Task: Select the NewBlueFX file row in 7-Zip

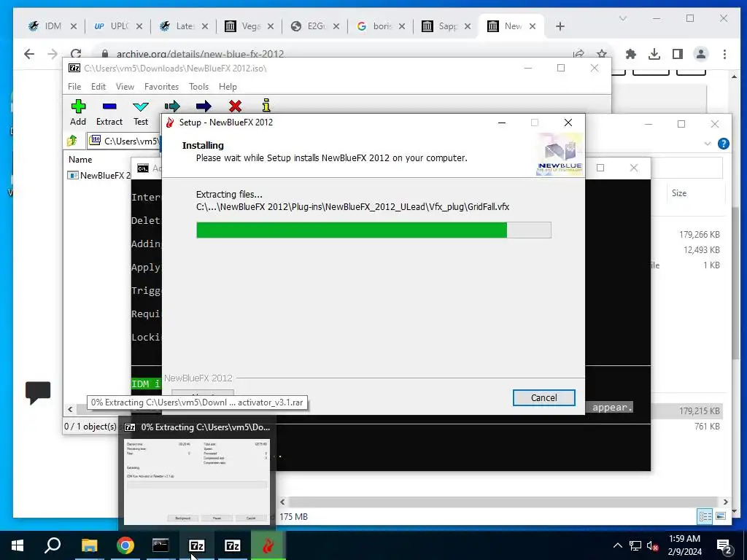Action: coord(99,175)
